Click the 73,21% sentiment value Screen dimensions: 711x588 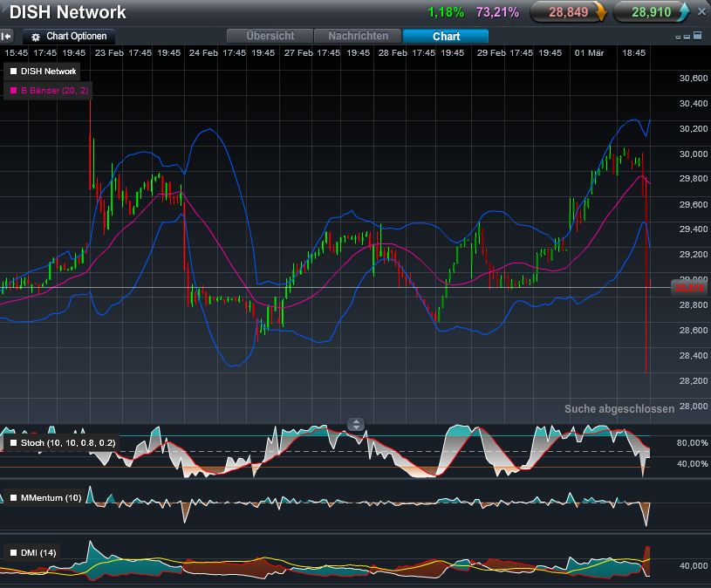497,12
